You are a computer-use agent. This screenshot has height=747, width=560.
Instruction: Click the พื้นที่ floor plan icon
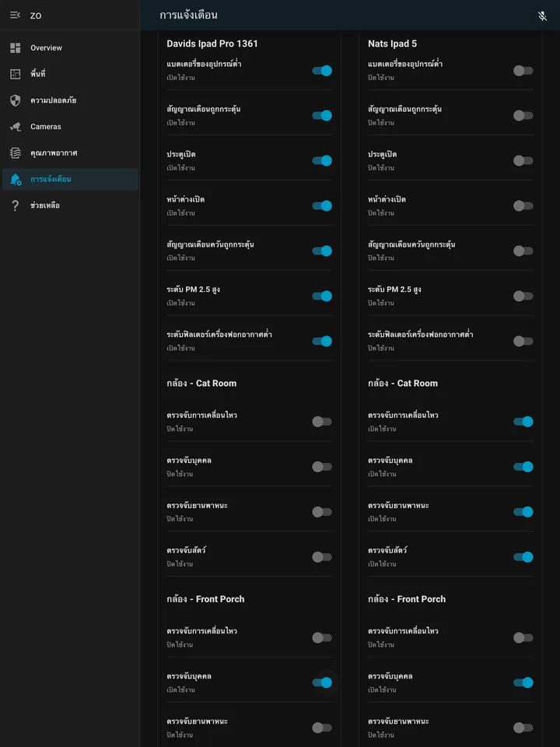pyautogui.click(x=16, y=74)
